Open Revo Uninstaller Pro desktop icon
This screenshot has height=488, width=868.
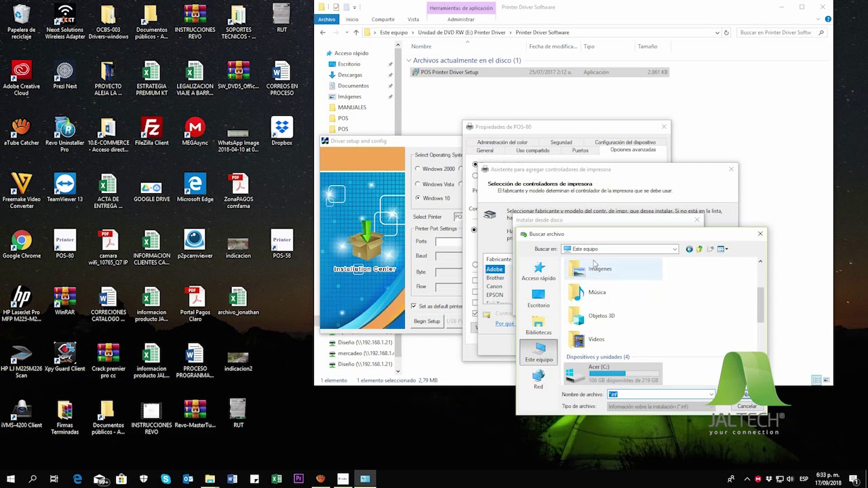tap(65, 136)
